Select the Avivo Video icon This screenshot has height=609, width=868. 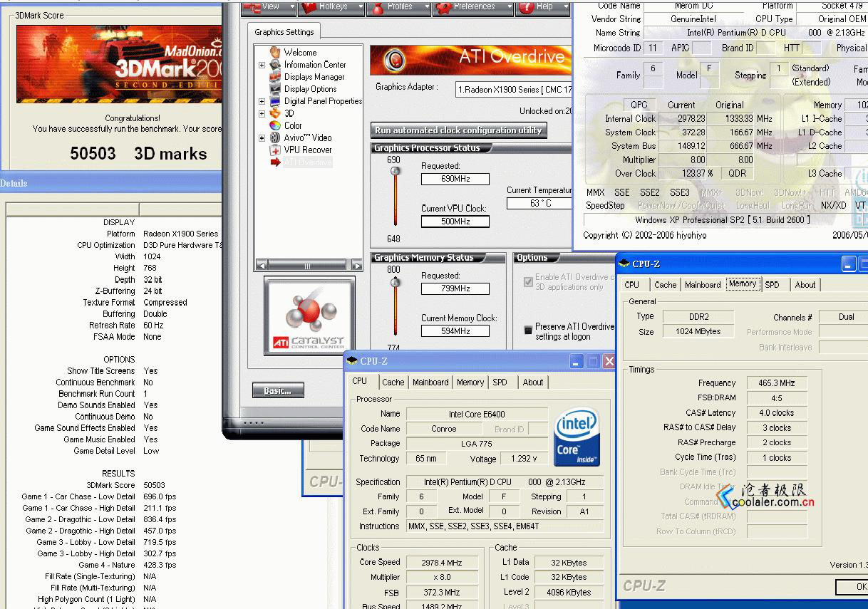275,137
